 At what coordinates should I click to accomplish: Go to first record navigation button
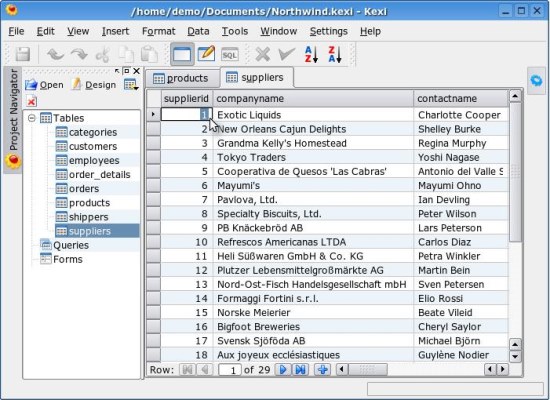coord(187,369)
